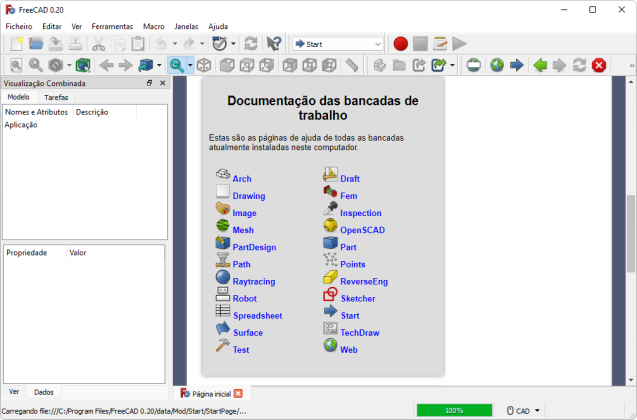
Task: Expand the Redo history dropdown arrow
Action: pyautogui.click(x=202, y=43)
